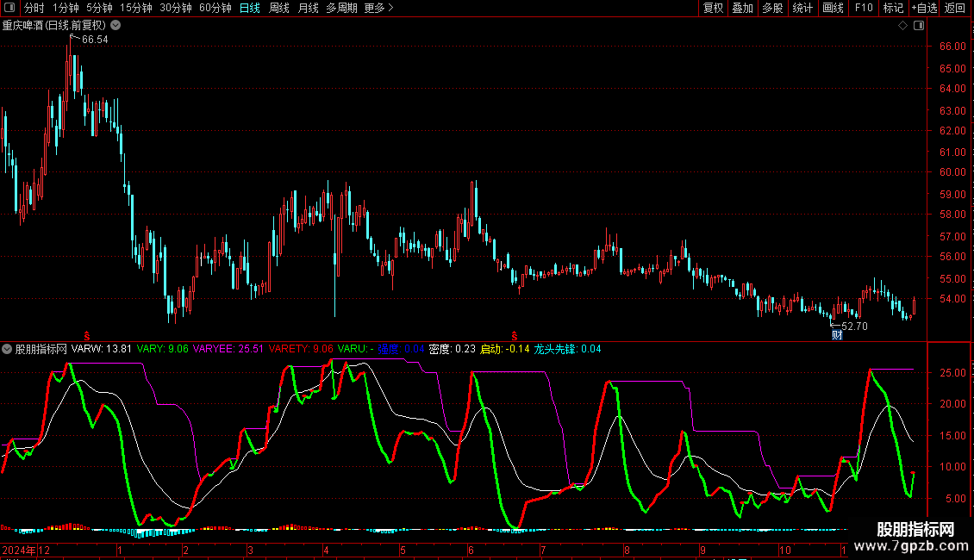Viewport: 974px width, 560px height.
Task: Open the dropdown beside 重庆啤酒 title
Action: click(x=116, y=25)
